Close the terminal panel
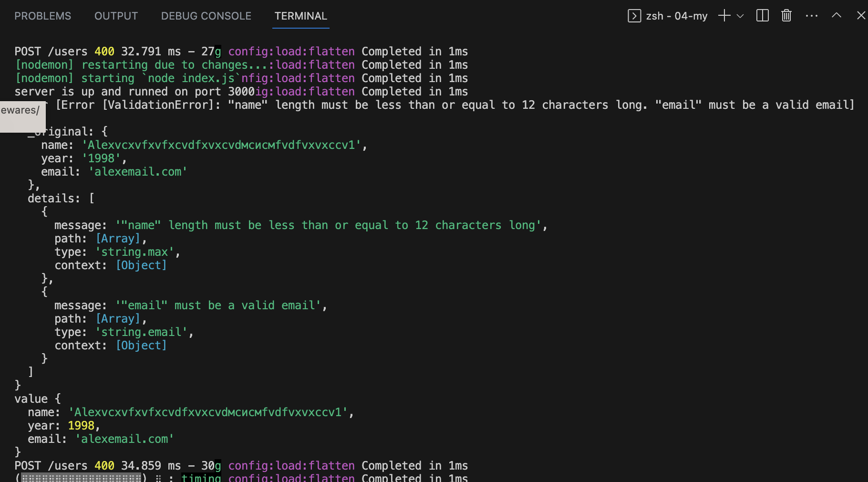 tap(860, 16)
